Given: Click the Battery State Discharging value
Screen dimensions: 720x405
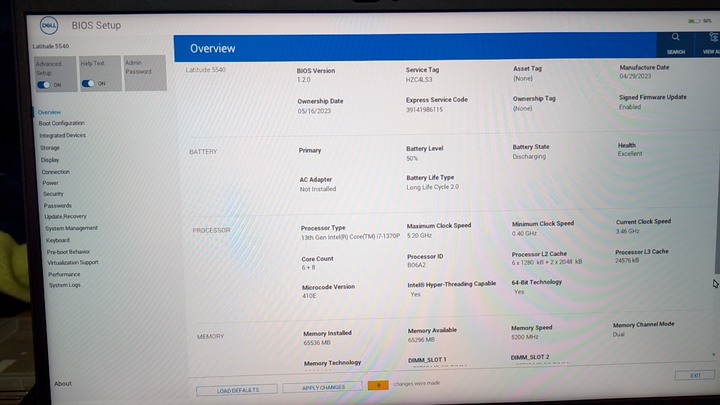Looking at the screenshot, I should pyautogui.click(x=529, y=157).
